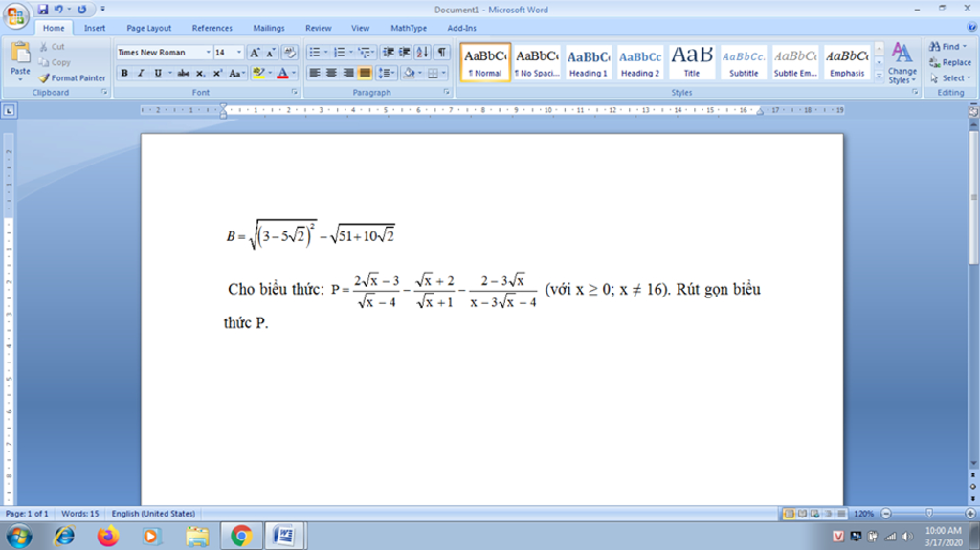The height and width of the screenshot is (550, 980).
Task: Toggle Justify alignment
Action: coord(365,73)
